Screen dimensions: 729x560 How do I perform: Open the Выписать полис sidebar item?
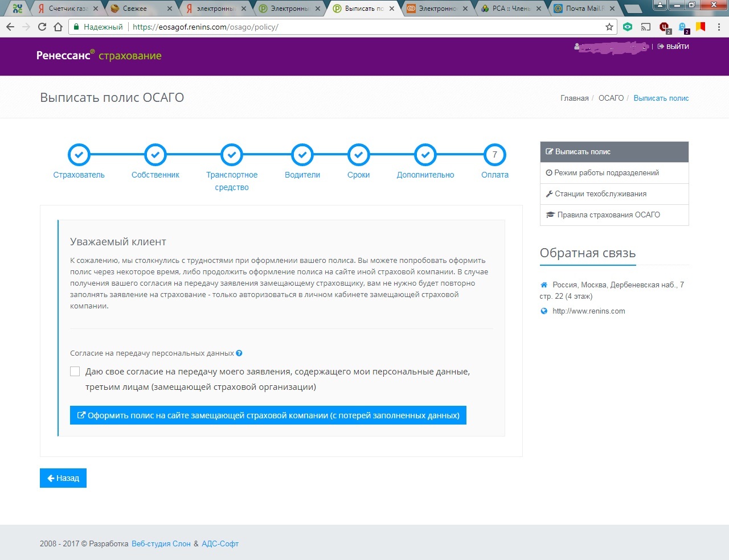[614, 152]
